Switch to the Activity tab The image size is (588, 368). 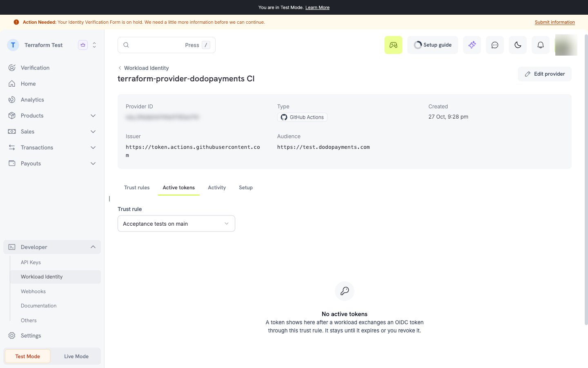point(217,188)
